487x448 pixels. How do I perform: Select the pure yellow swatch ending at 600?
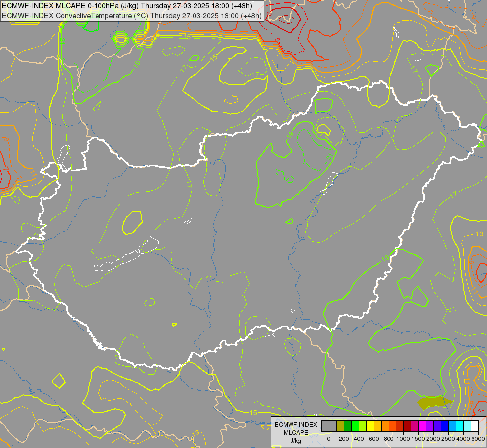pyautogui.click(x=370, y=426)
